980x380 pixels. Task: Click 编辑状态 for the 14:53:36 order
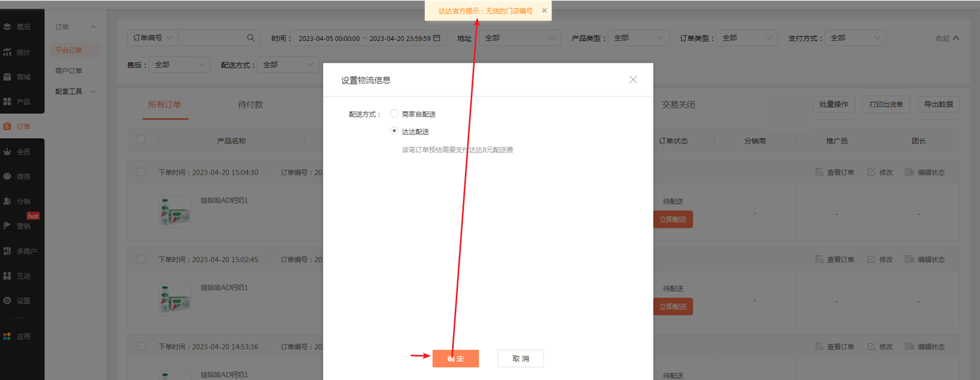(x=925, y=347)
